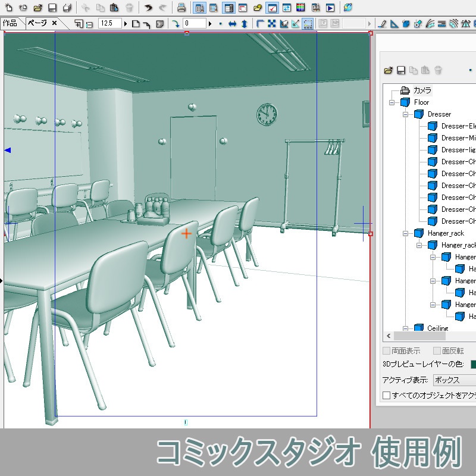The height and width of the screenshot is (476, 476).
Task: Undo the last action
Action: click(x=148, y=7)
